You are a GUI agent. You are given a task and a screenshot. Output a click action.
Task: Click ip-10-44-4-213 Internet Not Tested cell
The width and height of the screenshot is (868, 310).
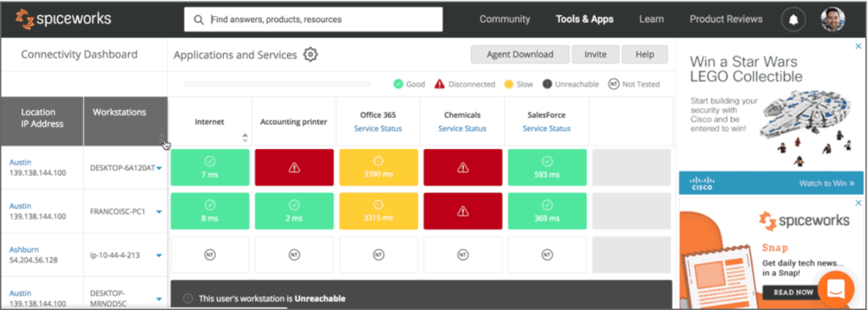210,255
